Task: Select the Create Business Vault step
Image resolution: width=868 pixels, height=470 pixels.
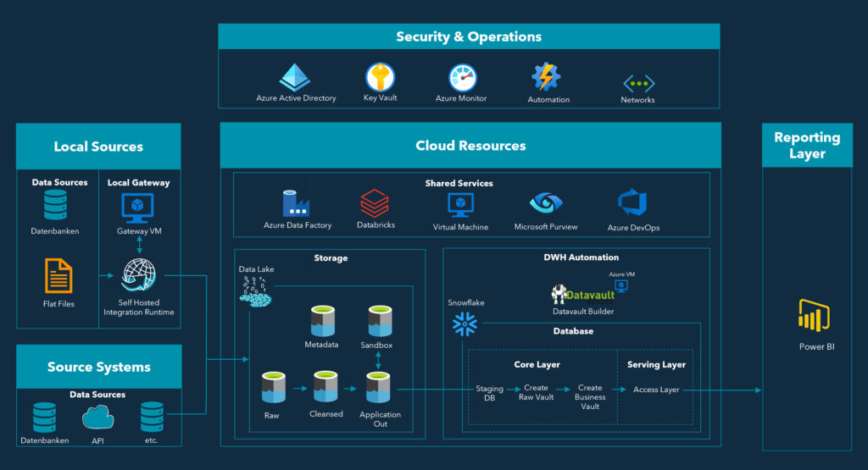Action: click(x=590, y=397)
